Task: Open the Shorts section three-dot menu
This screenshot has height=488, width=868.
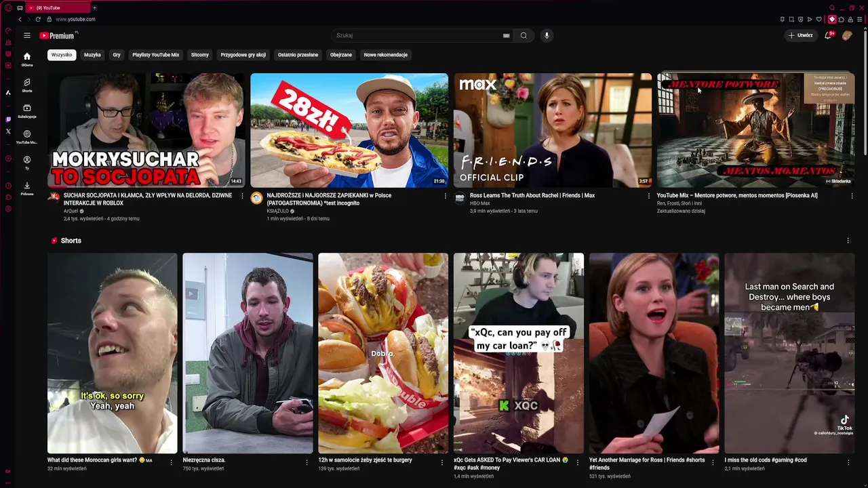Action: click(x=848, y=241)
